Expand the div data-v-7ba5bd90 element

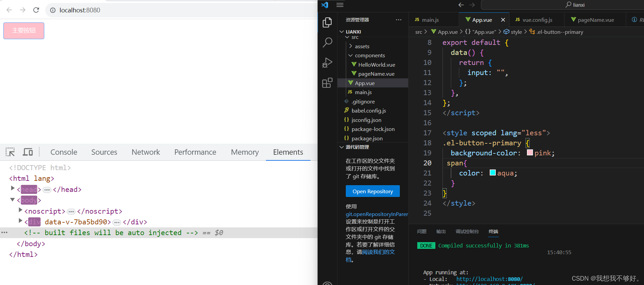point(20,221)
